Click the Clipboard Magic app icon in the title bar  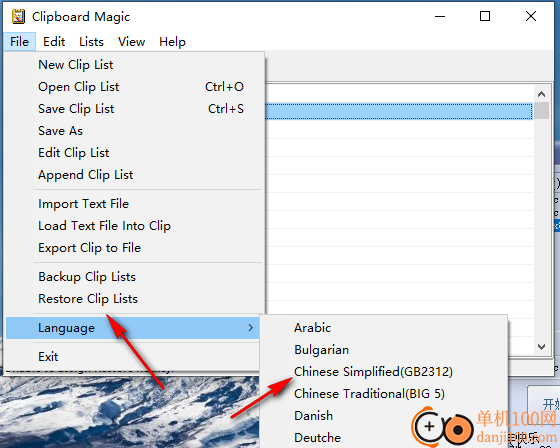tap(18, 16)
